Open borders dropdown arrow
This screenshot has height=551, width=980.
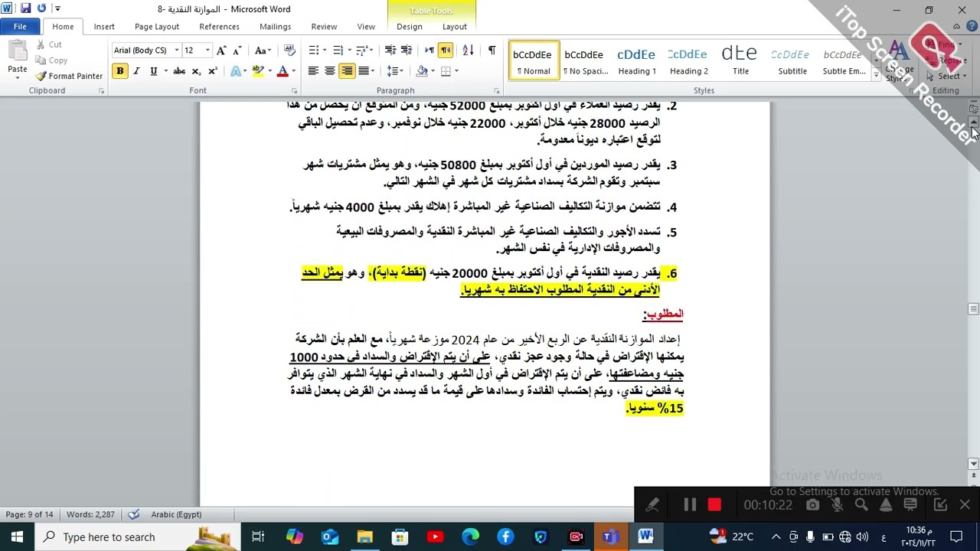point(457,71)
